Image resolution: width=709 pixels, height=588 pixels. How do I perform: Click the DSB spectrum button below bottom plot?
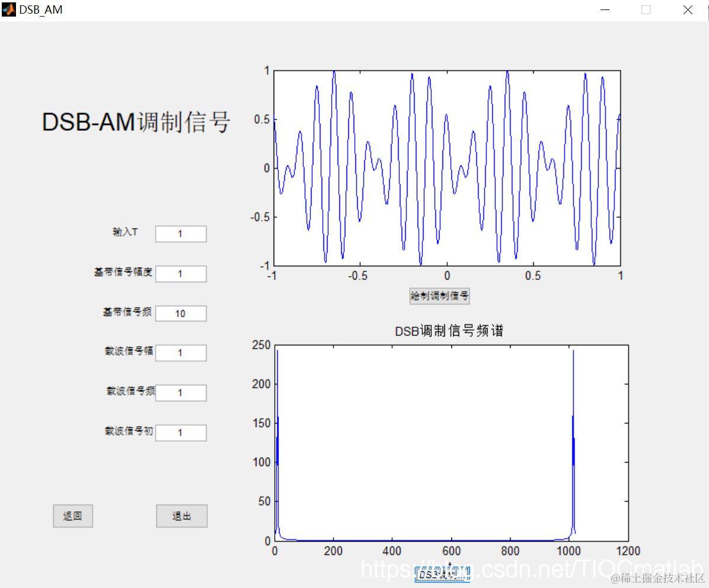(x=442, y=574)
